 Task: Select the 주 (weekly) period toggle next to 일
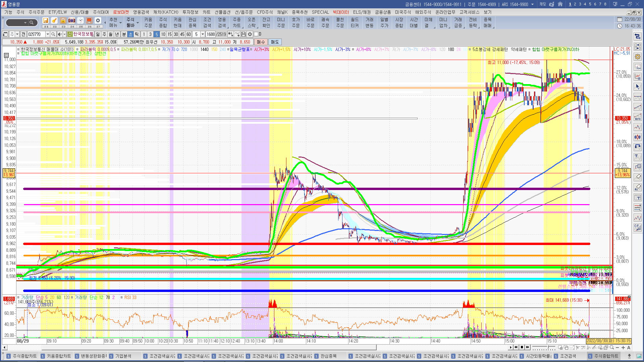point(104,34)
